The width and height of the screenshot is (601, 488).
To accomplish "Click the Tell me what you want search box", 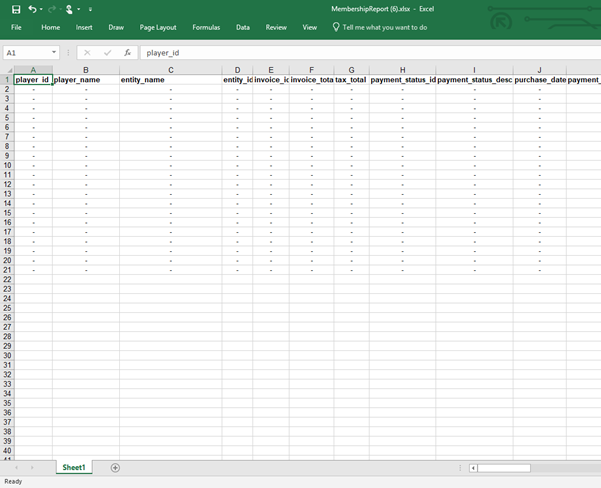I will [384, 27].
